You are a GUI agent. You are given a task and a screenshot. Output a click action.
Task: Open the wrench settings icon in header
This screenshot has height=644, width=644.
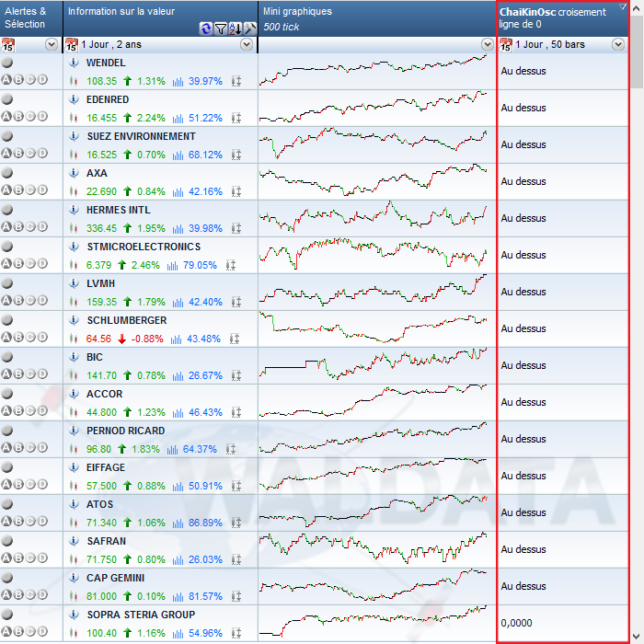(x=249, y=29)
